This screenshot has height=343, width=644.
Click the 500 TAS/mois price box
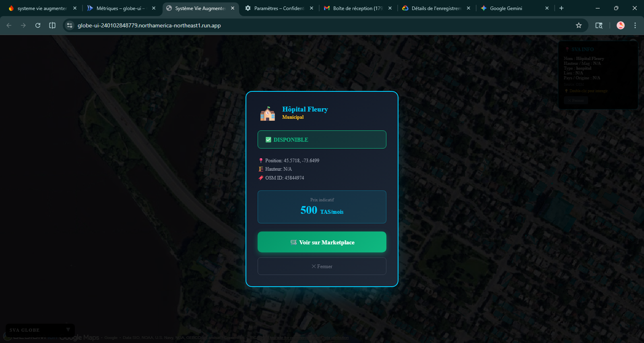pyautogui.click(x=322, y=207)
